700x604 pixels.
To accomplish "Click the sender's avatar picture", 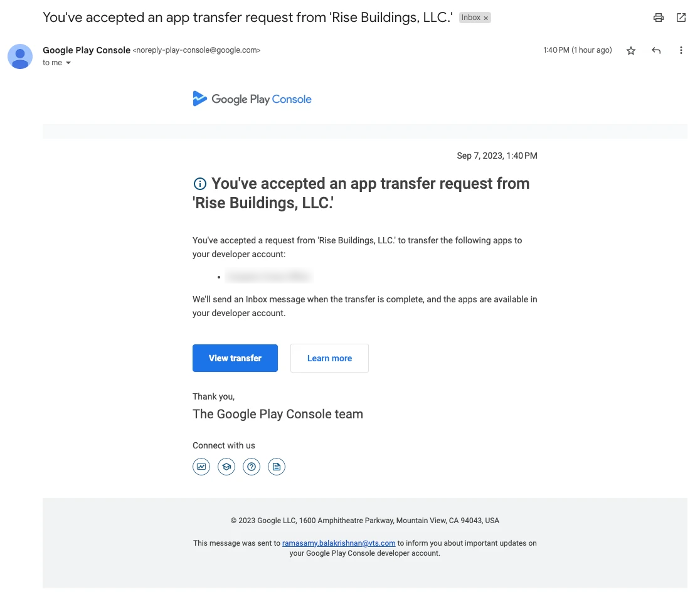I will coord(20,56).
